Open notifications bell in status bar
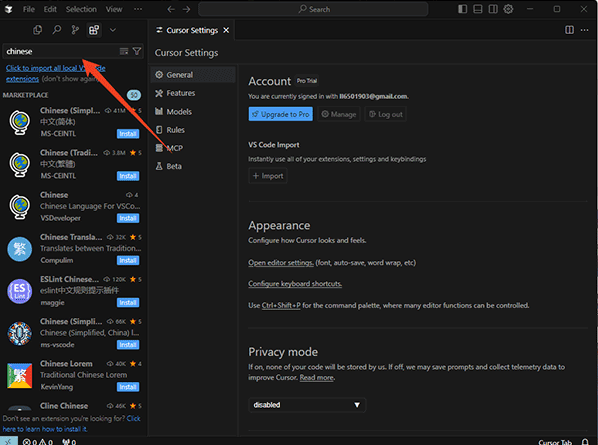Image resolution: width=598 pixels, height=445 pixels. tap(585, 442)
